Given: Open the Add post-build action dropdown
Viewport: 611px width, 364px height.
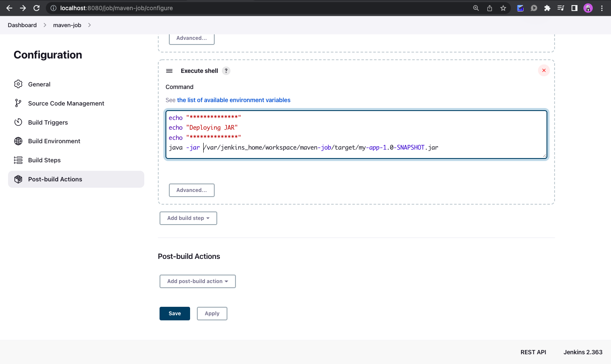Looking at the screenshot, I should pos(197,281).
